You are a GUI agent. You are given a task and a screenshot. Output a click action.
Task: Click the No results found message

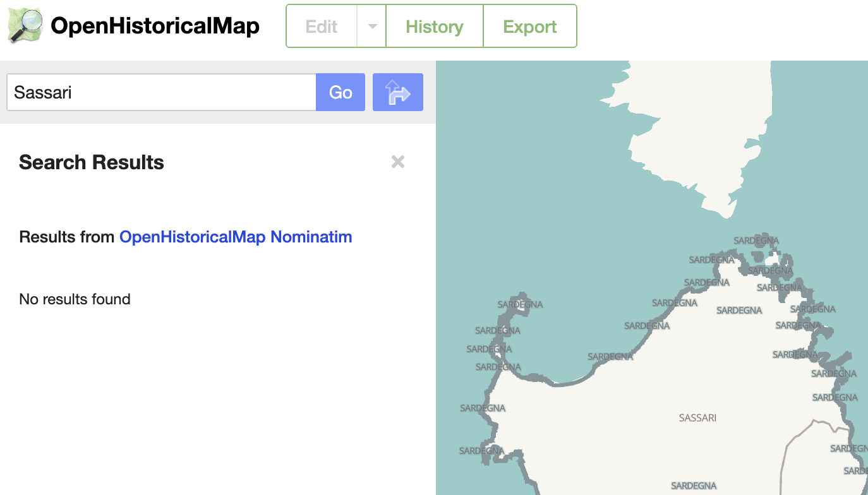coord(75,299)
